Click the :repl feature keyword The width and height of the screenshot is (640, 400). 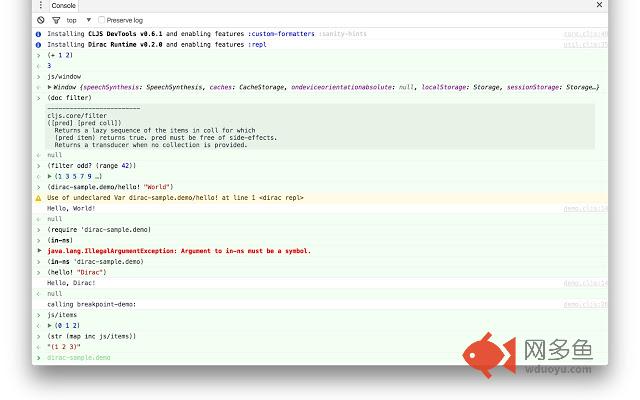coord(257,44)
